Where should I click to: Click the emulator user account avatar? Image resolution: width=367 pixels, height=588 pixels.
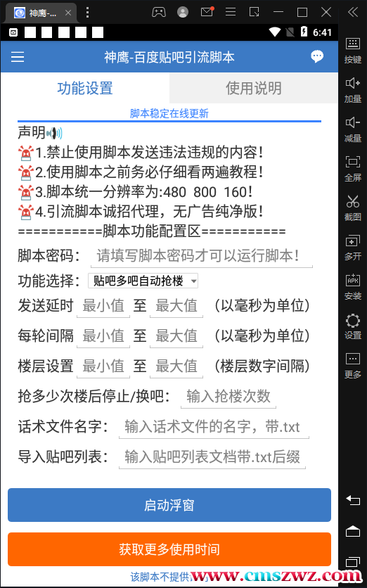(x=183, y=13)
